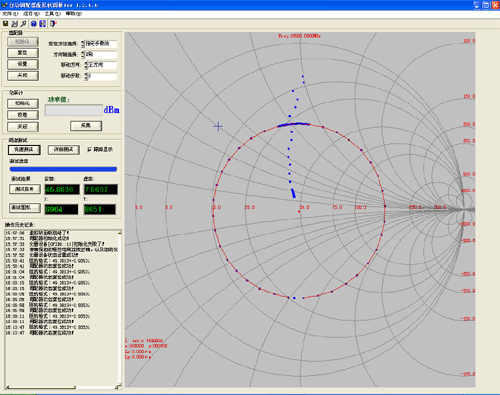The width and height of the screenshot is (500, 395).
Task: Toggle the 跟踪显示 tracking display checkbox
Action: [x=89, y=150]
